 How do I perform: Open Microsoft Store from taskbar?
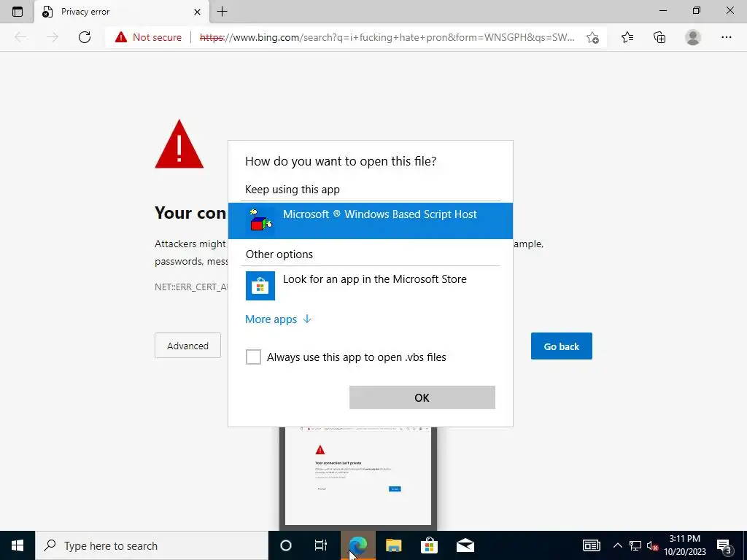[x=429, y=545]
